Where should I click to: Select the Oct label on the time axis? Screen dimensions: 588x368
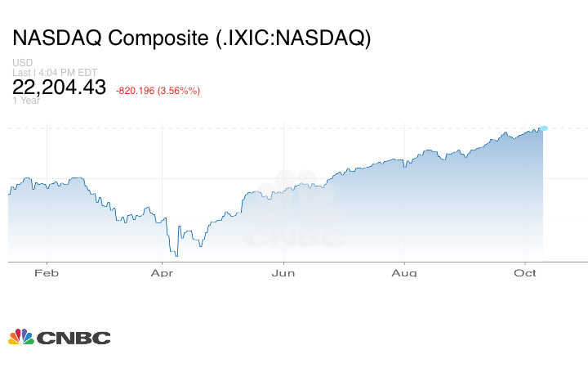525,273
